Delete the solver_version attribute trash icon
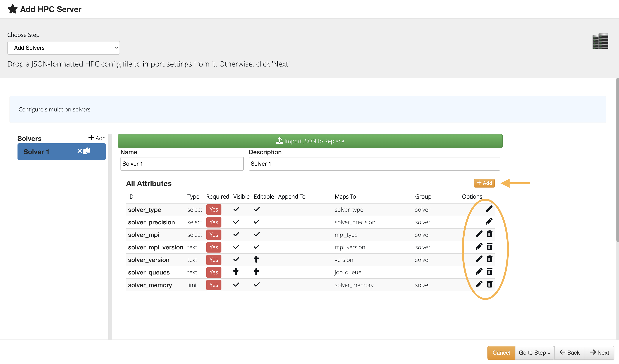The width and height of the screenshot is (619, 364). (489, 259)
